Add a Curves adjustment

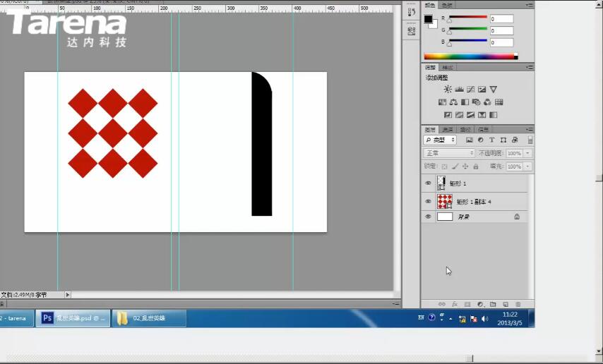click(x=470, y=89)
